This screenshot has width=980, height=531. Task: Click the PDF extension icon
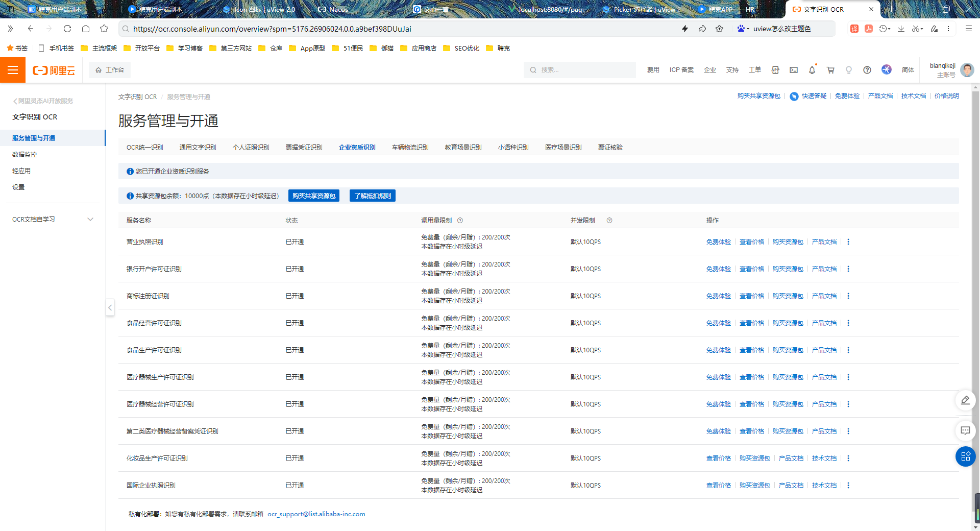[869, 29]
